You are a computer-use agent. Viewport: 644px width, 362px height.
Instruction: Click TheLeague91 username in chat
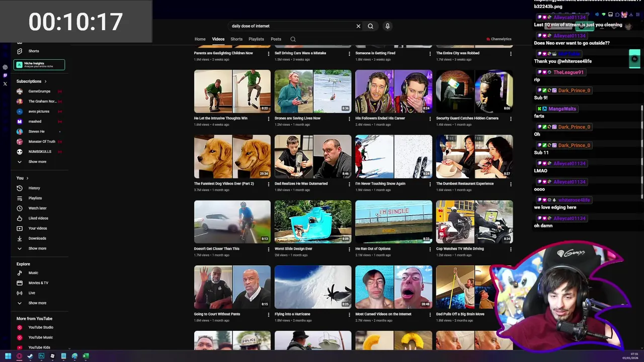(x=569, y=72)
